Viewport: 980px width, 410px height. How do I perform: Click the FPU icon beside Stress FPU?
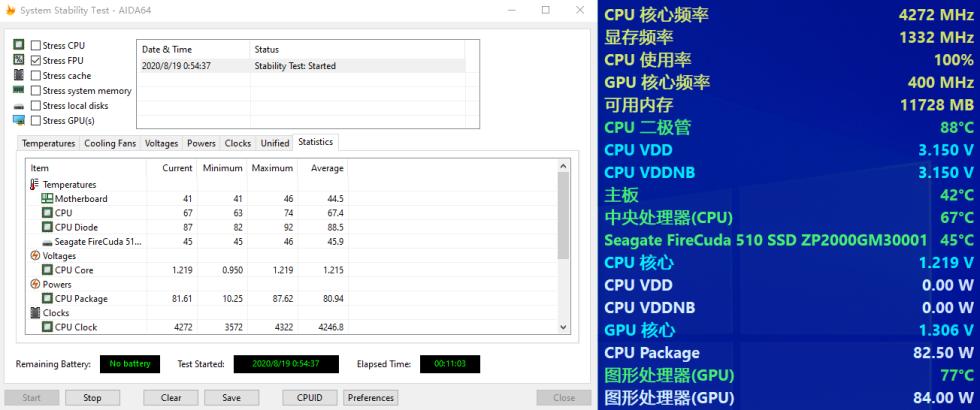tap(19, 60)
